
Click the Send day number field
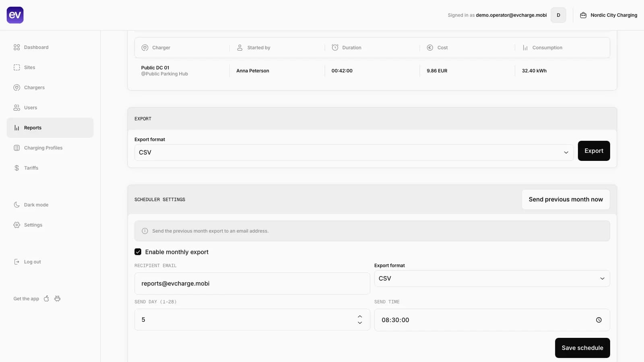coord(252,320)
